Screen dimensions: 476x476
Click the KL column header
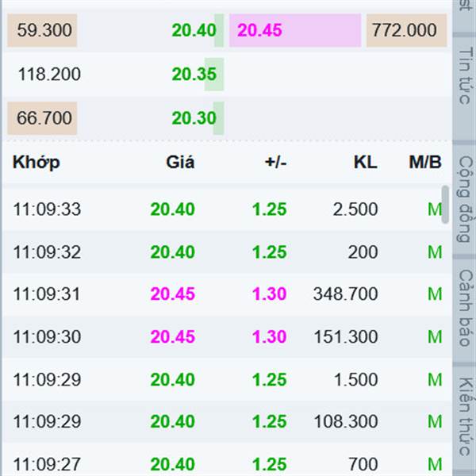(366, 162)
